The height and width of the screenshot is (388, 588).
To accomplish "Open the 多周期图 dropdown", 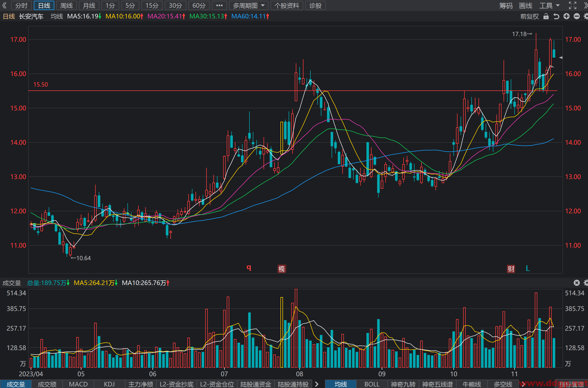I will [248, 5].
